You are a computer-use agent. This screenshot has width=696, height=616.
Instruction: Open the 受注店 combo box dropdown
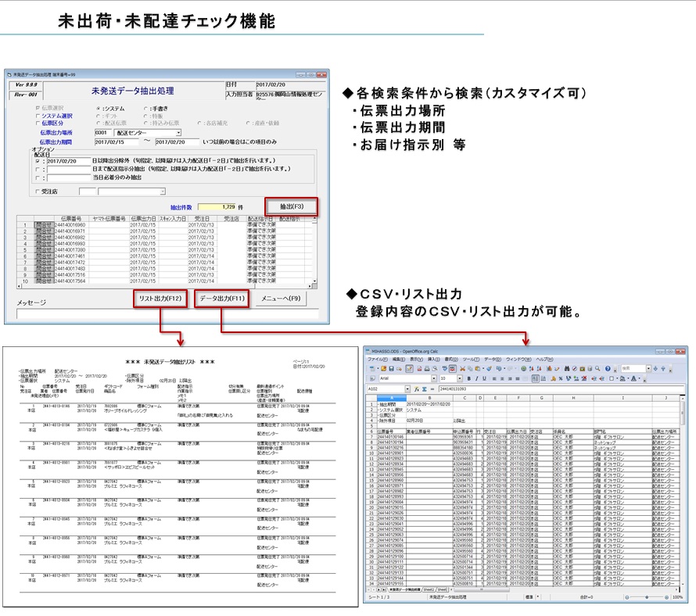click(163, 192)
